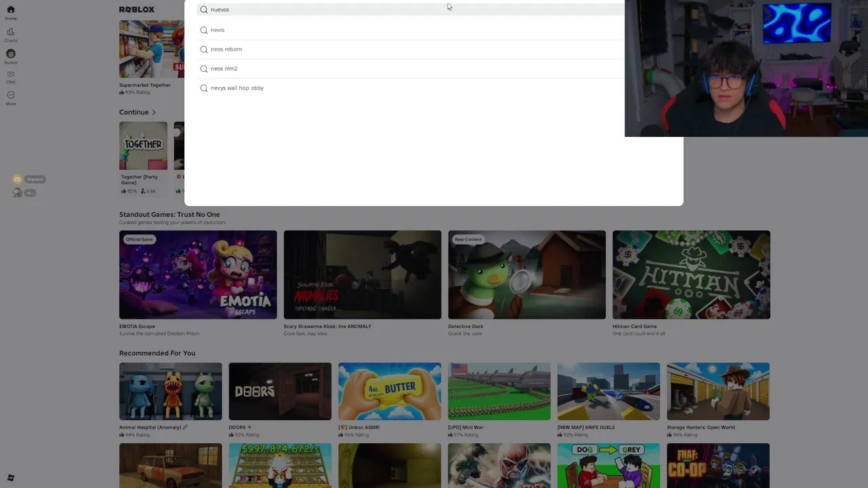The image size is (868, 488).
Task: Open the Scary Shawarma Kiosk thumbnail
Action: (x=362, y=274)
